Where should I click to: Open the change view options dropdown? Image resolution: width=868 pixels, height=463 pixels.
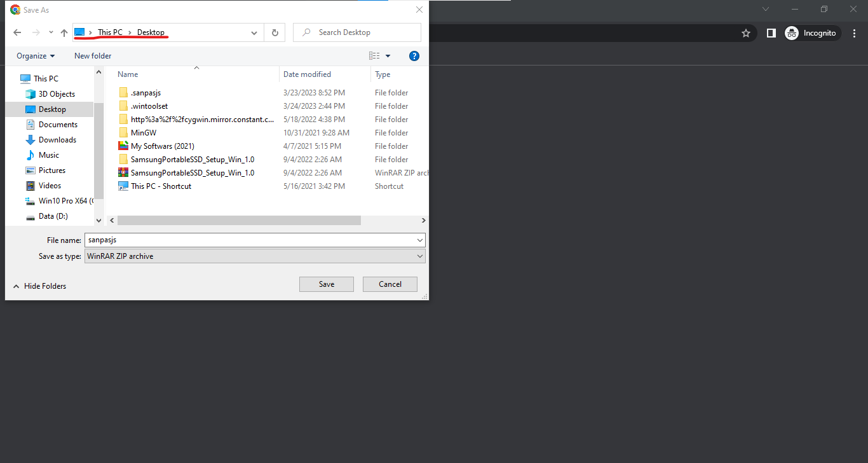[388, 56]
